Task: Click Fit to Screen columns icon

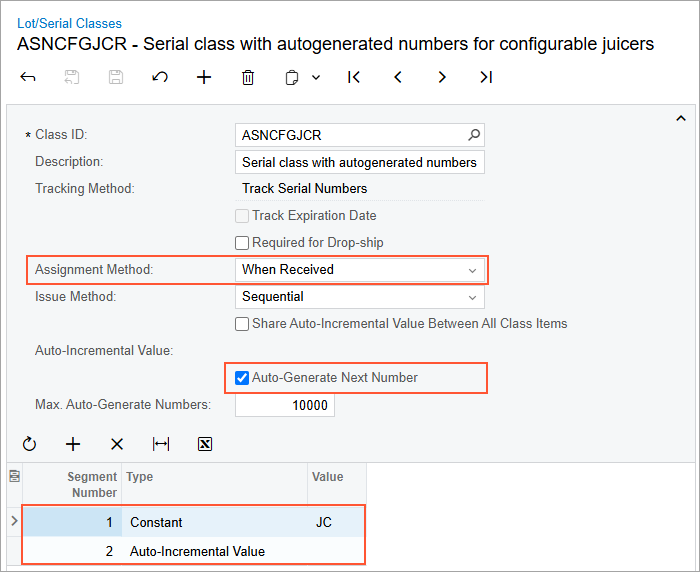Action: (x=161, y=444)
